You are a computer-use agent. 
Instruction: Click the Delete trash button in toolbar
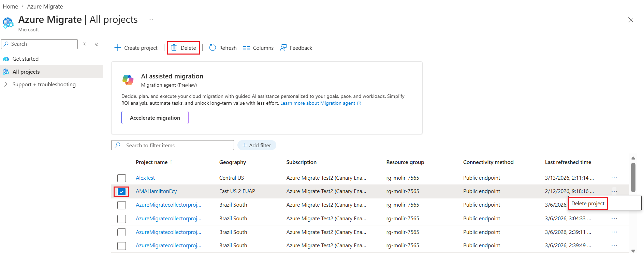click(x=184, y=48)
